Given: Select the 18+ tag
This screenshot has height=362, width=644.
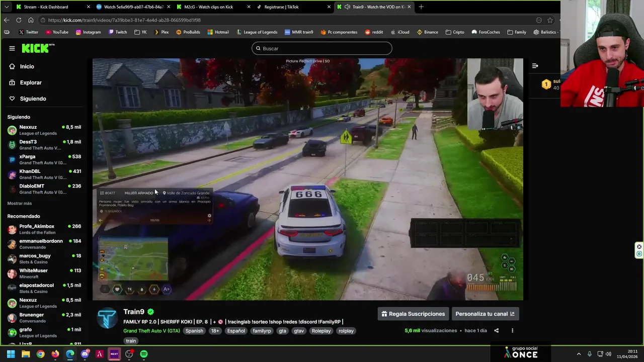Looking at the screenshot, I should (x=215, y=331).
